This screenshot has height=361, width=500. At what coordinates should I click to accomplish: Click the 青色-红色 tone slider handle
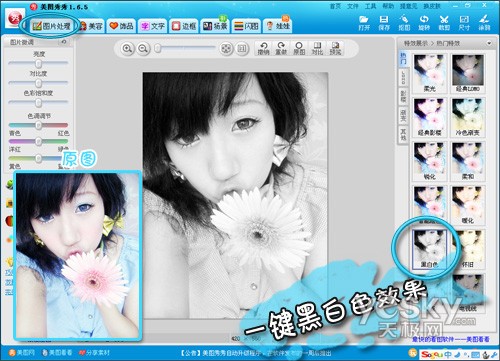coord(38,125)
